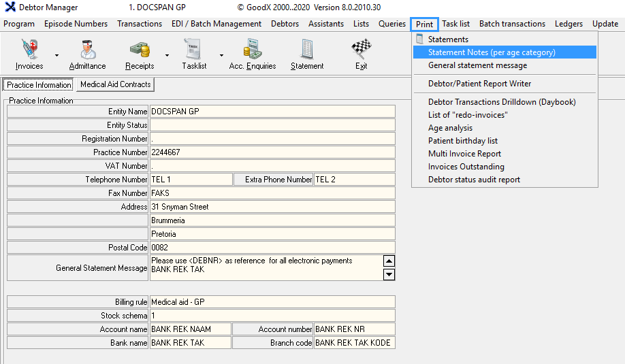Expand the Invoices dropdown arrow

57,55
